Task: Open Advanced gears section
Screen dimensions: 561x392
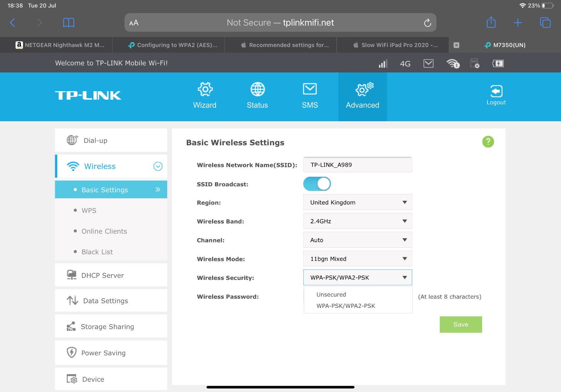Action: coord(363,96)
